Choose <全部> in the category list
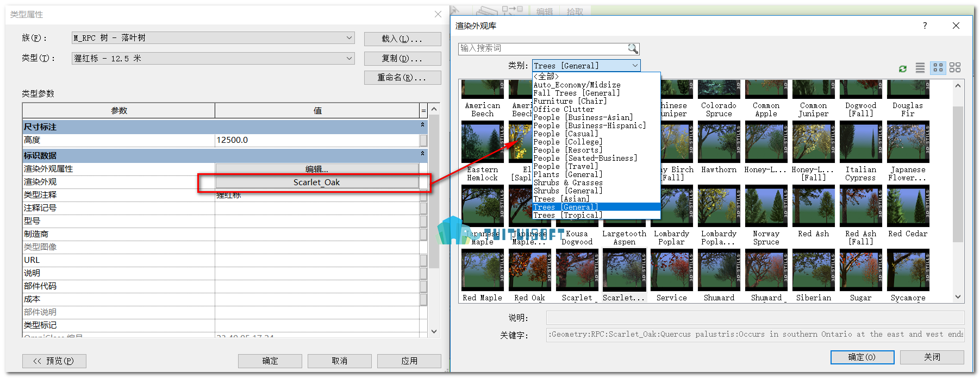Viewport: 980px width, 378px height. (x=596, y=77)
